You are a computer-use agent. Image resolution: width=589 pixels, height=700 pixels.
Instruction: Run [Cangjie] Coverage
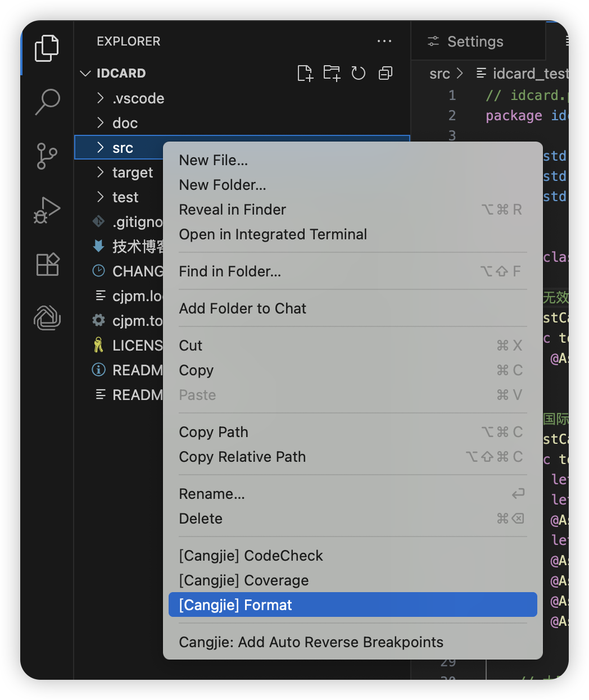coord(352,580)
